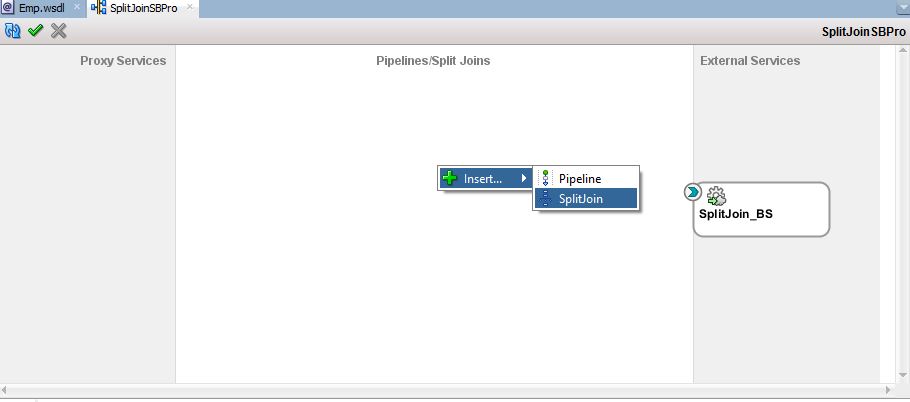Click the blue refresh/synchronize toolbar icon
Image resolution: width=910 pixels, height=402 pixels.
13,31
